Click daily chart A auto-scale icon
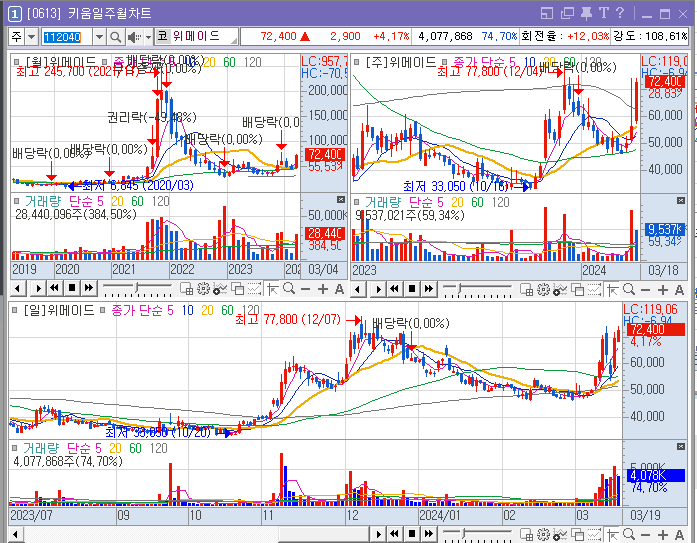Image resolution: width=697 pixels, height=543 pixels. (679, 535)
